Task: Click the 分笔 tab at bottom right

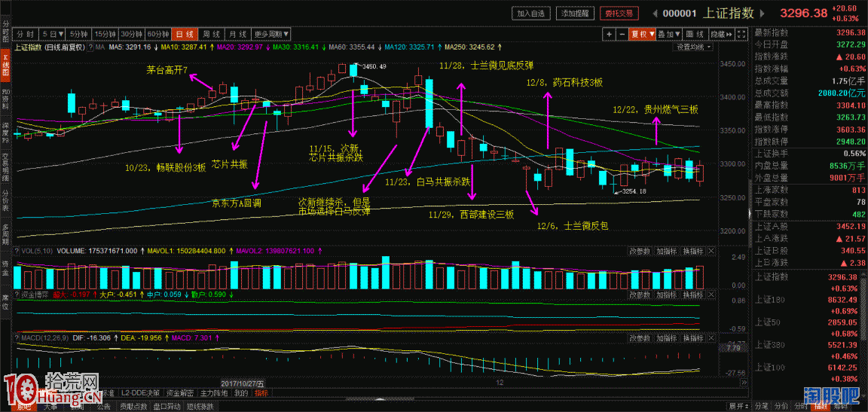Action: click(761, 407)
